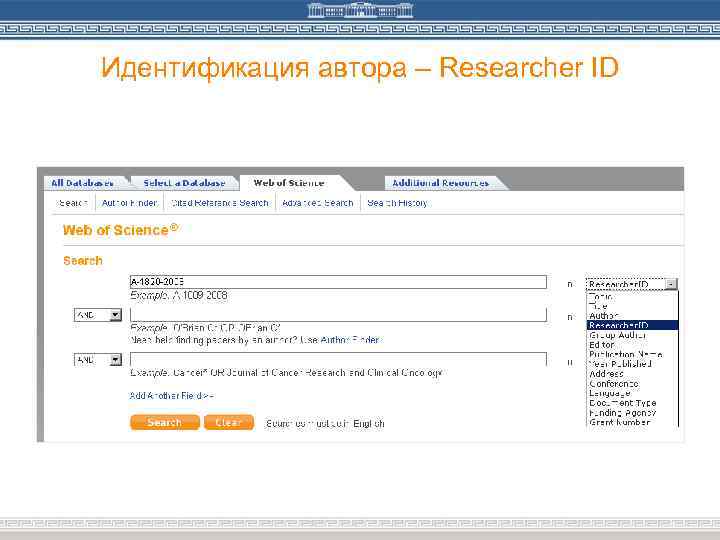Open Advanced Search sub-tab
The image size is (720, 540).
[317, 203]
